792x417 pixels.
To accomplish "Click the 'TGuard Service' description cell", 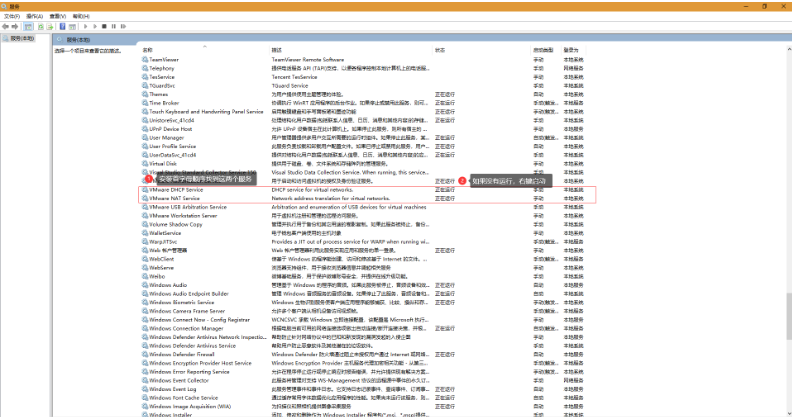I will pyautogui.click(x=289, y=86).
